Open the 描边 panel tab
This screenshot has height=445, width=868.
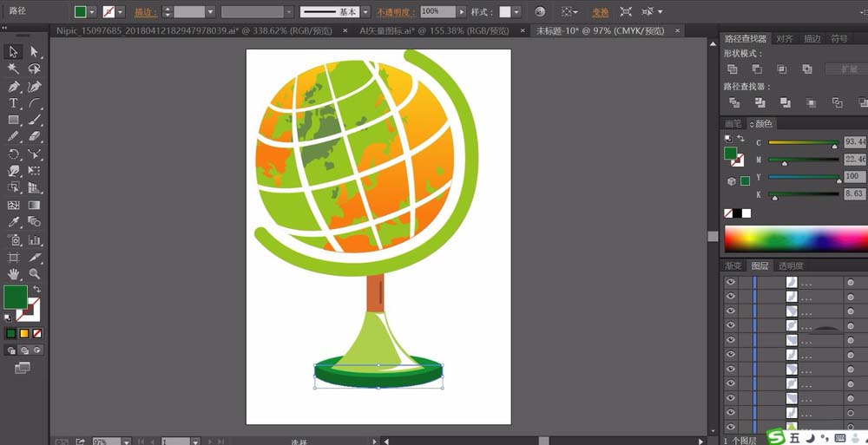(x=812, y=38)
